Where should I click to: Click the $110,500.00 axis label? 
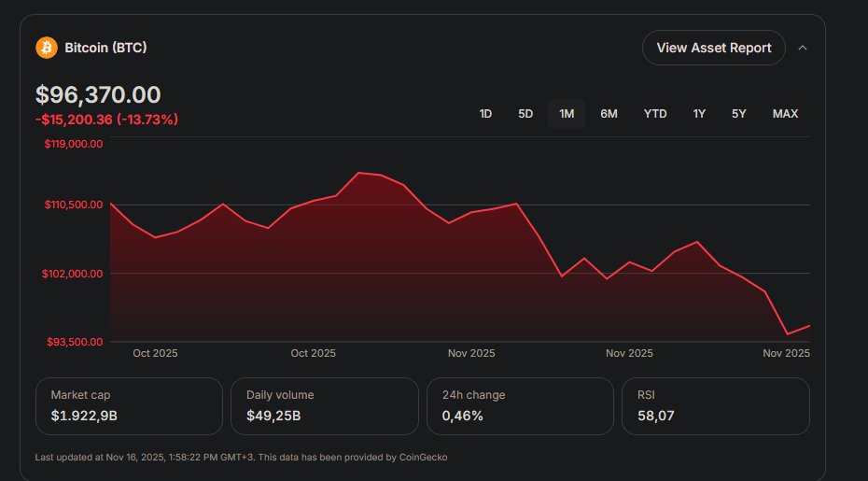[x=74, y=205]
